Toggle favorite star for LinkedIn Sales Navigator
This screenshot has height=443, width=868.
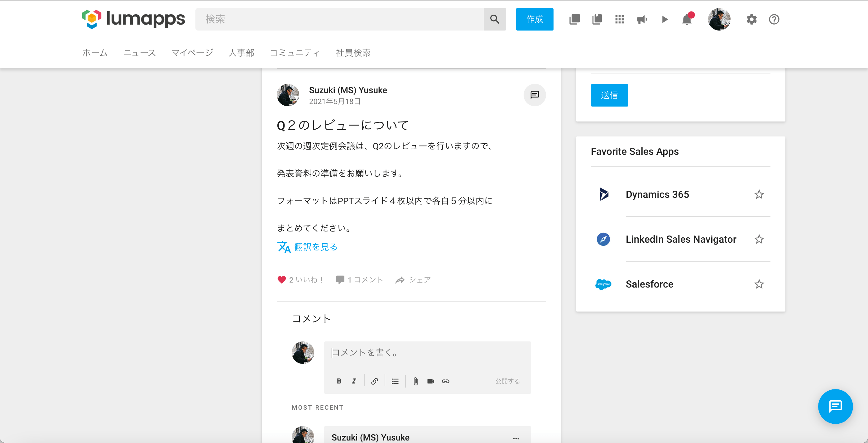759,239
